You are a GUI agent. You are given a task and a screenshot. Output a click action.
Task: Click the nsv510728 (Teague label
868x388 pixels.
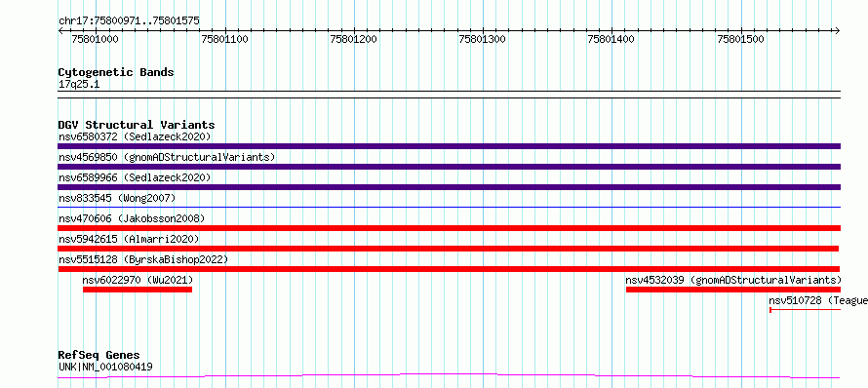[x=817, y=300]
